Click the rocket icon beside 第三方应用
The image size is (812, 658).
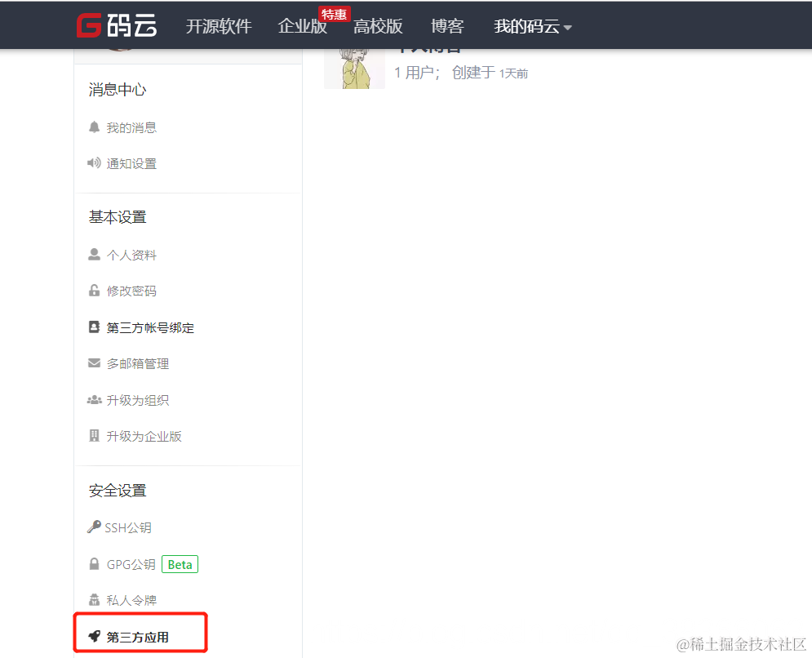(94, 636)
